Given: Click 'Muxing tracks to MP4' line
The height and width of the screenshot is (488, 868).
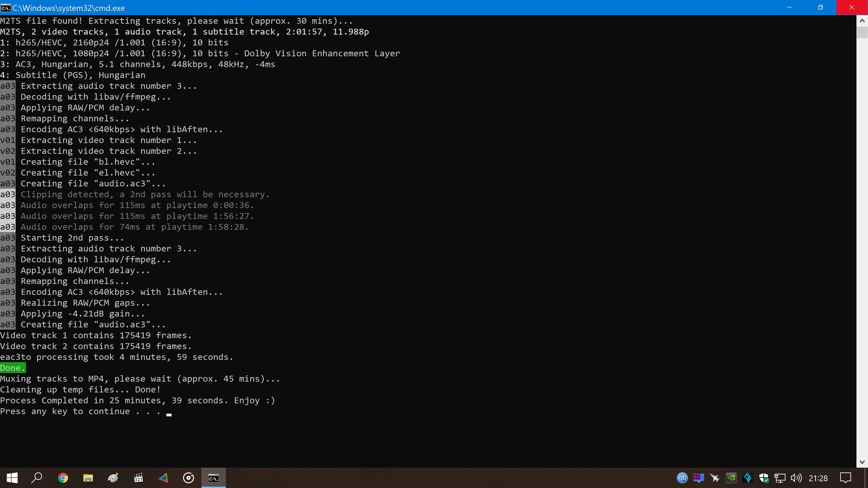Looking at the screenshot, I should pos(140,379).
